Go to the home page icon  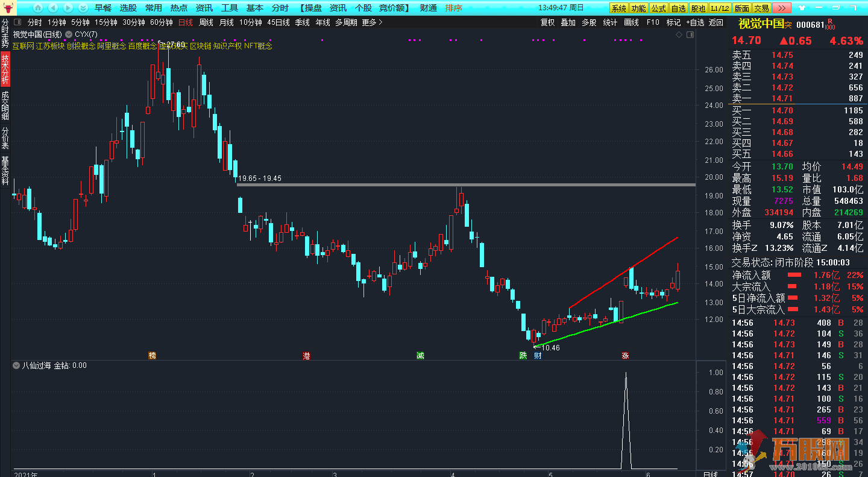pos(38,8)
